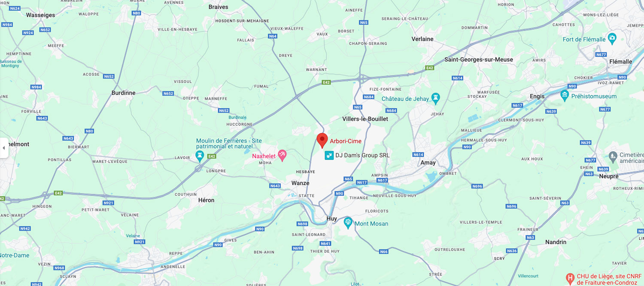Select the DJ Dam's Group SRL marker icon
Screen dimensions: 644x286
(329, 155)
